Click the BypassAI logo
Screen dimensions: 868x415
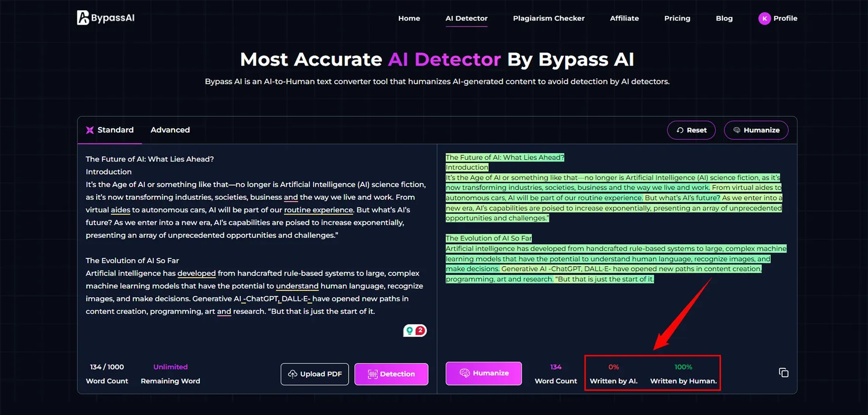(106, 18)
